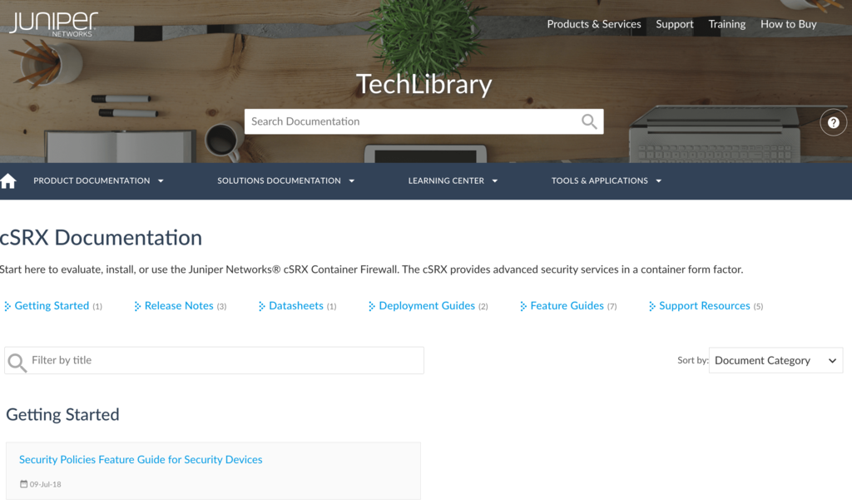Click the TechLibrary banner title

[424, 84]
